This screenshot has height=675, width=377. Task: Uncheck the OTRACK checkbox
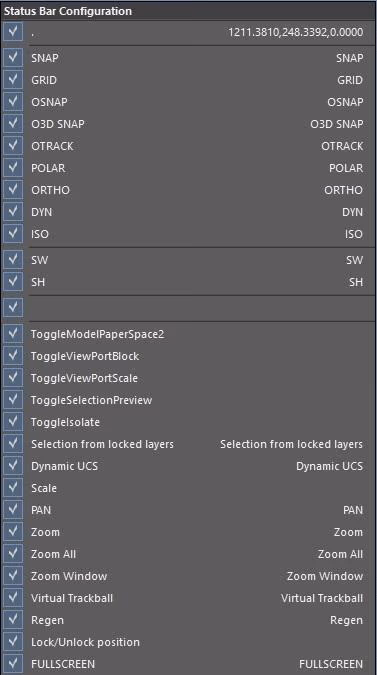[x=12, y=145]
